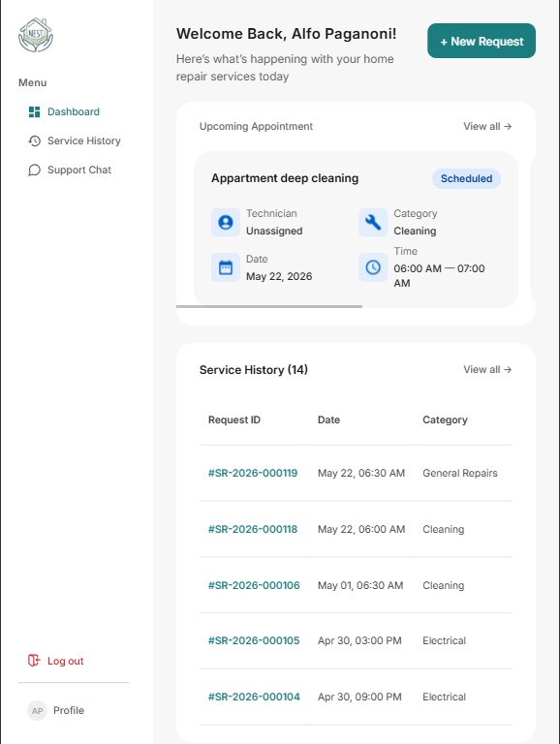Screen dimensions: 560x744
Task: Click the Scheduled status badge
Action: [x=466, y=178]
